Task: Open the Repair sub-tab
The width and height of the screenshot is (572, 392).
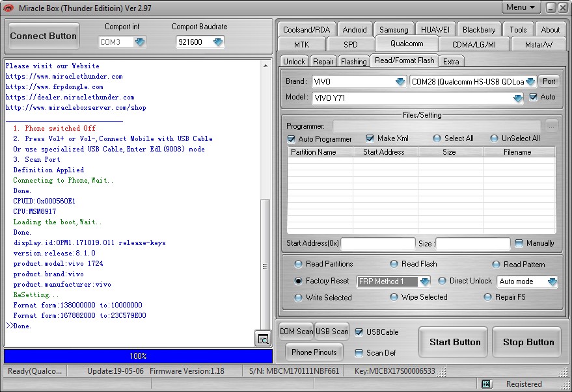Action: (x=323, y=62)
